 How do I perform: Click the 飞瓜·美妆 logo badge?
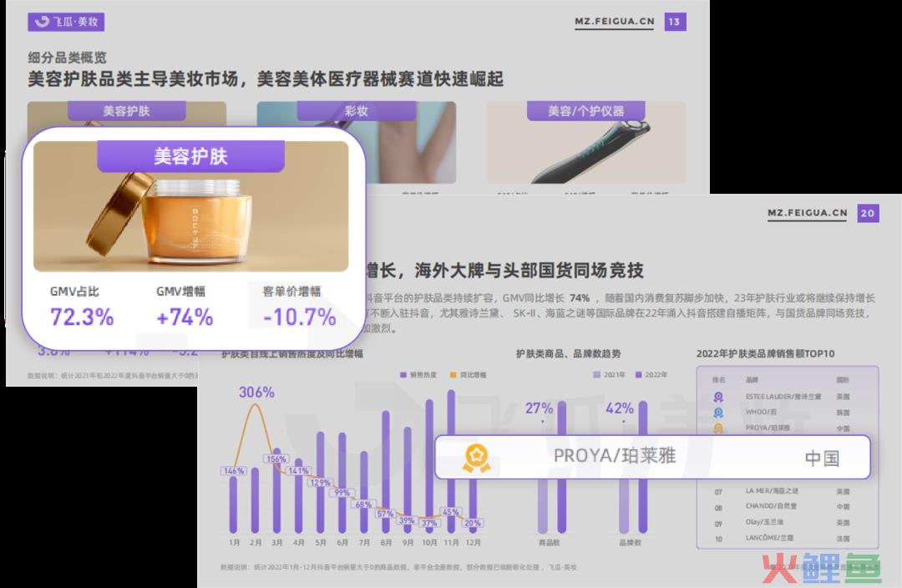tap(66, 22)
